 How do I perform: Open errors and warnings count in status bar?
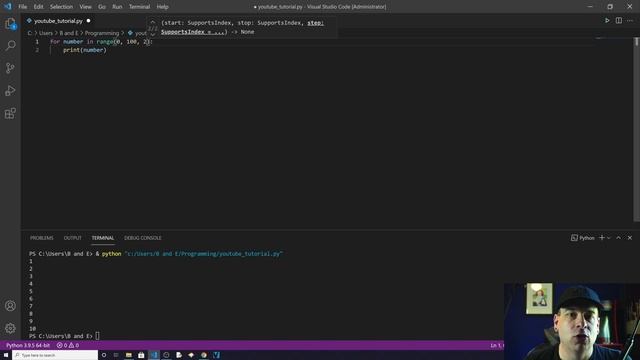coord(68,345)
